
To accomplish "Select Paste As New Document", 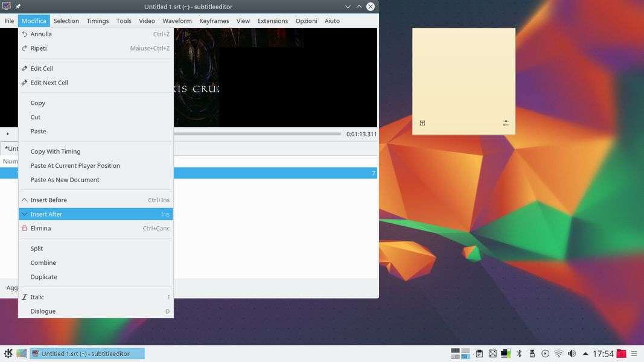I will tap(65, 180).
